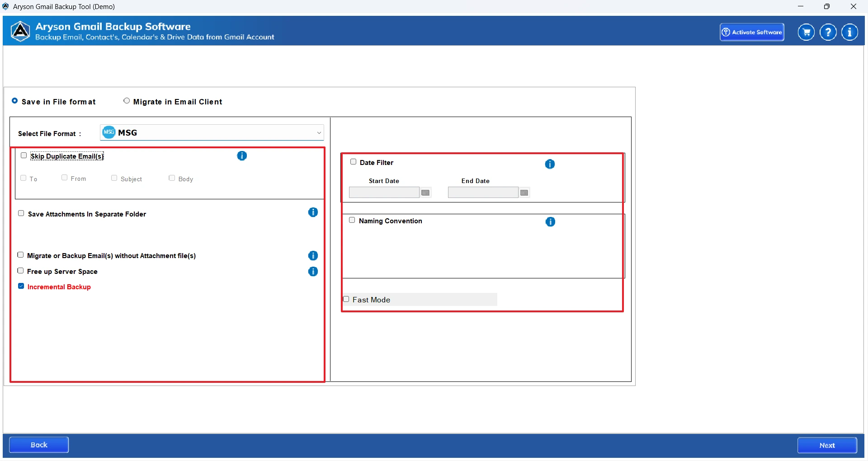Open the End Date calendar picker
The width and height of the screenshot is (868, 461).
(524, 193)
